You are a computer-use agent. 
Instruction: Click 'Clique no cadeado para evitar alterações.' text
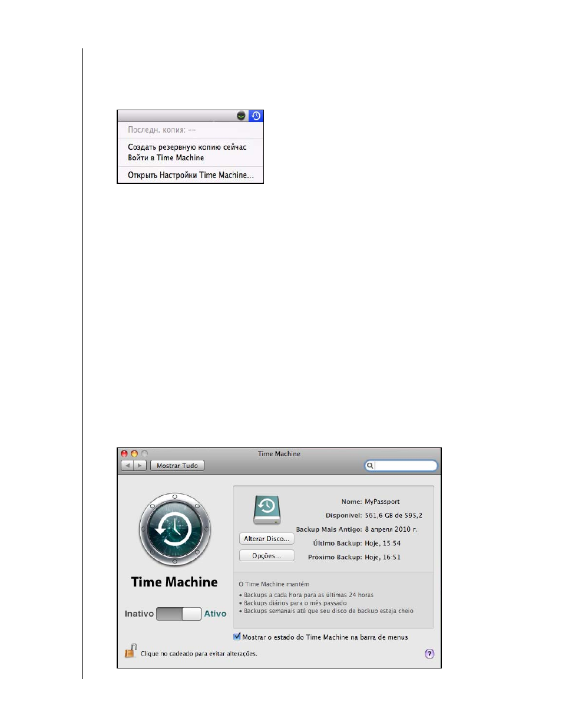pos(199,654)
